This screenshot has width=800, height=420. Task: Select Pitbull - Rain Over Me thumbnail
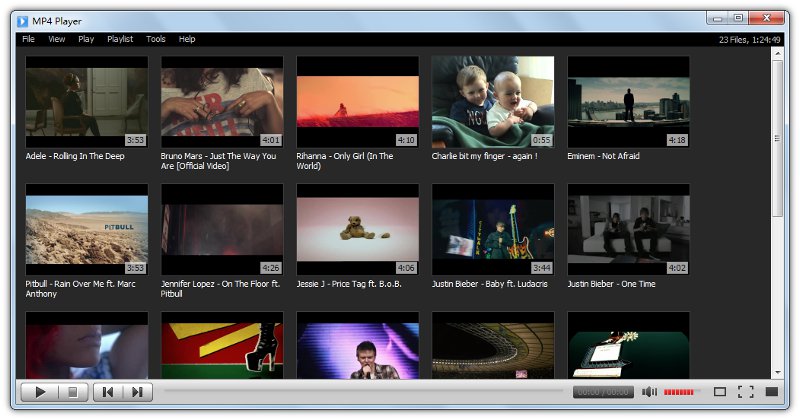[87, 230]
